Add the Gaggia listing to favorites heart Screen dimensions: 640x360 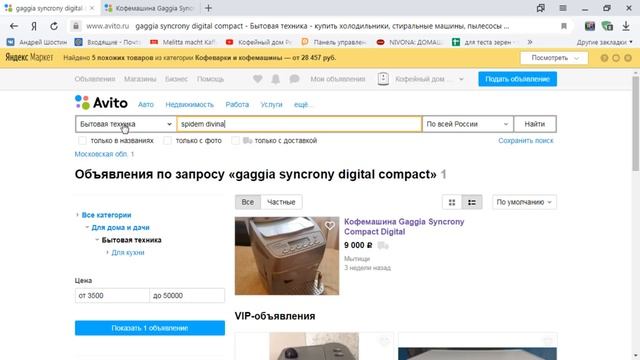tap(330, 225)
